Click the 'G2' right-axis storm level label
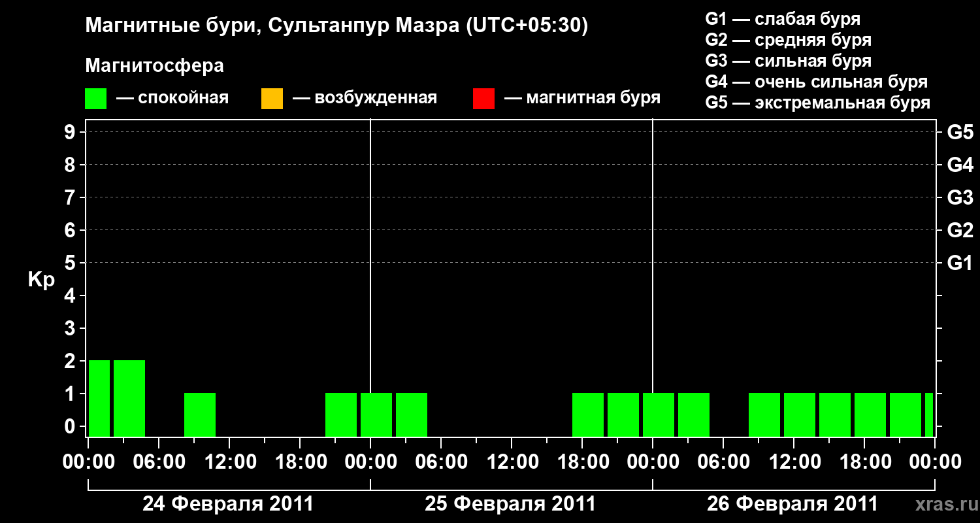 (x=960, y=231)
